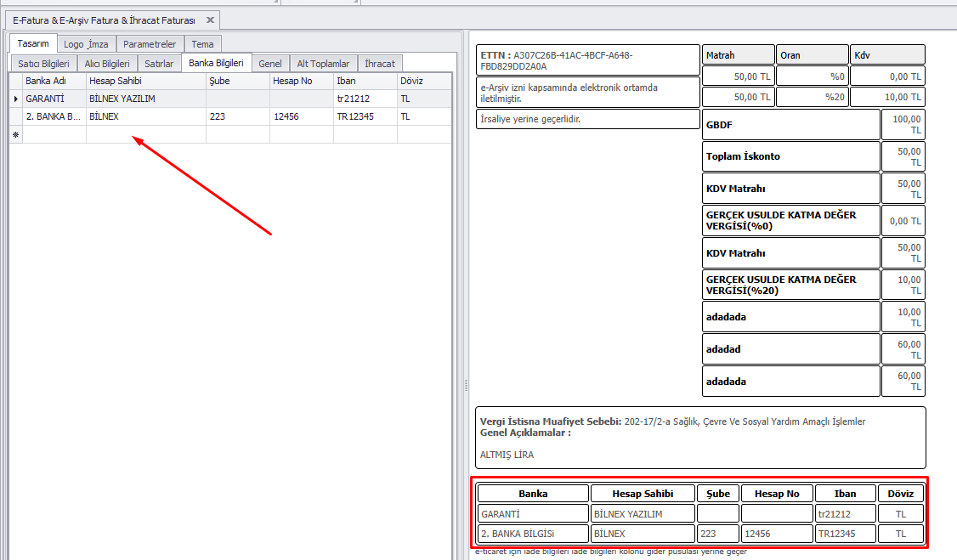The image size is (957, 560).
Task: Click the Hesap Sahibi column header
Action: point(145,81)
